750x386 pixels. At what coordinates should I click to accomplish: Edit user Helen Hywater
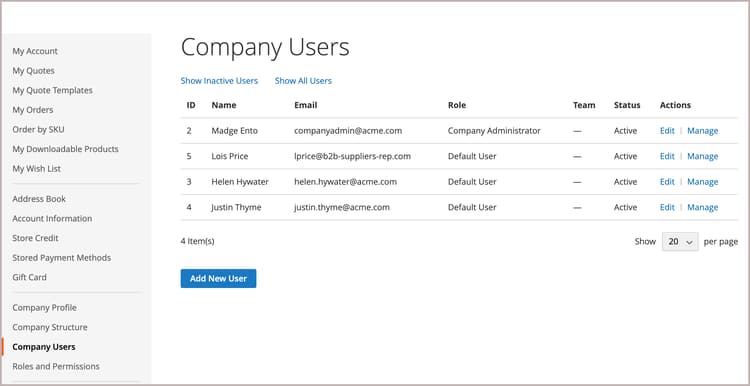pyautogui.click(x=667, y=182)
